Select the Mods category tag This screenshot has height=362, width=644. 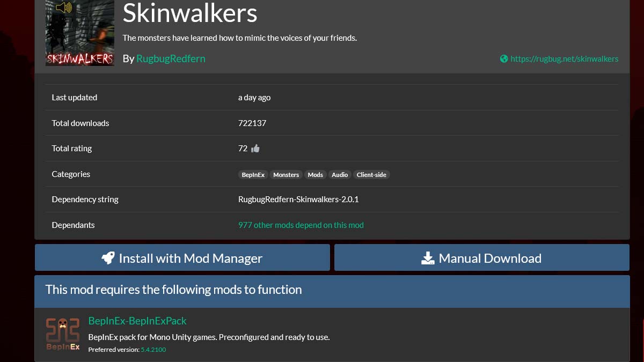pyautogui.click(x=315, y=174)
